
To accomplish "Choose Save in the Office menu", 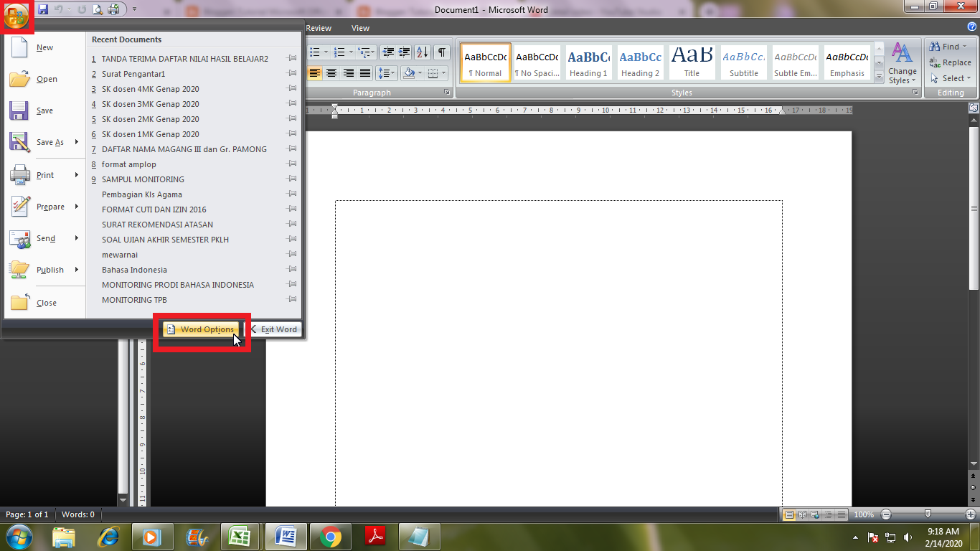I will [x=44, y=110].
